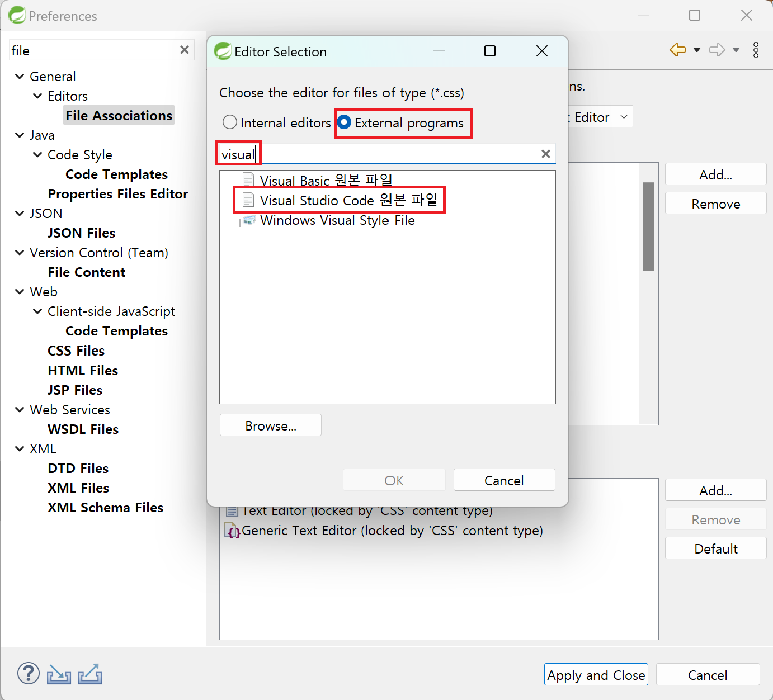Click the Export preferences icon
The width and height of the screenshot is (773, 700).
89,674
